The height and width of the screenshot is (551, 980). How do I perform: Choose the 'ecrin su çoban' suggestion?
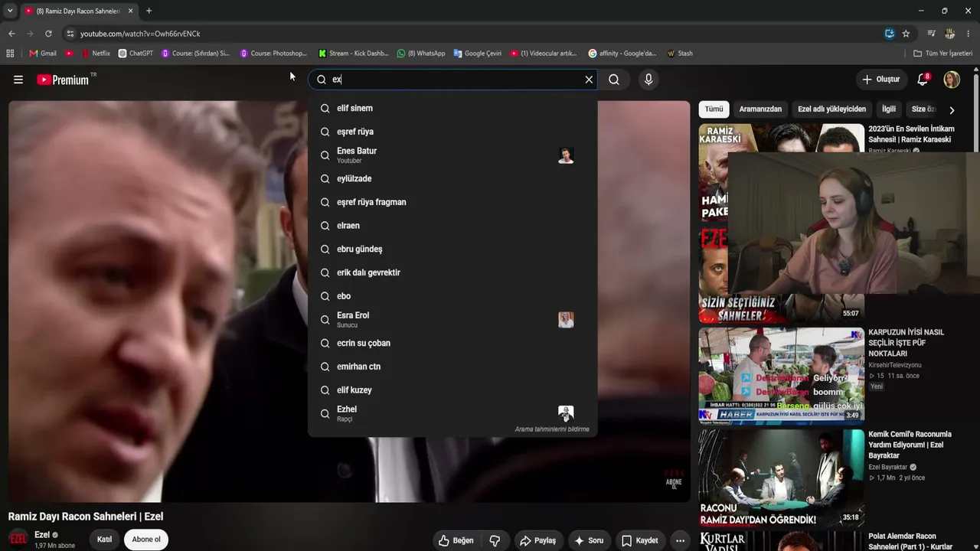tap(452, 343)
